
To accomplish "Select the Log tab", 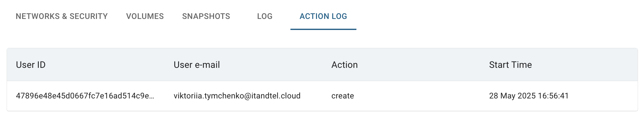I will [265, 16].
